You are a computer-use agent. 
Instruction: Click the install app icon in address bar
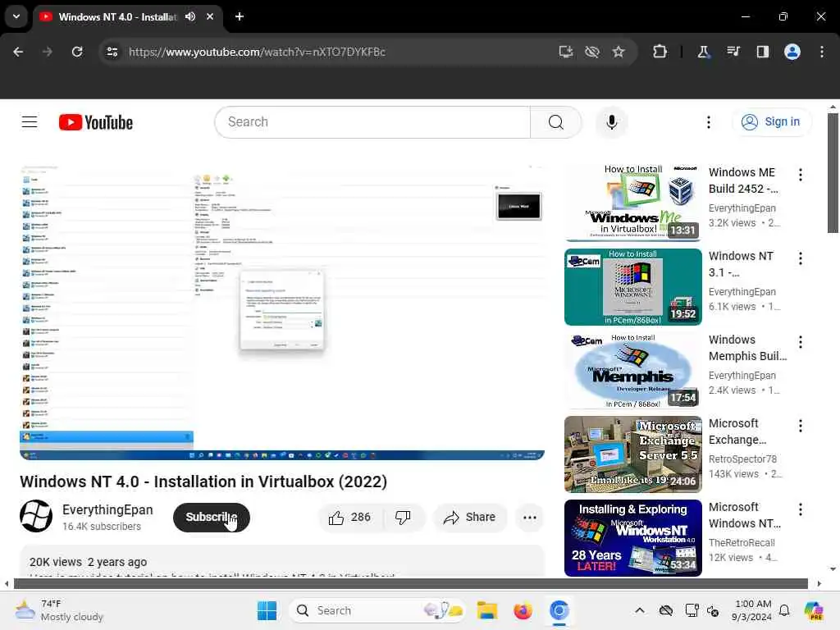click(566, 52)
